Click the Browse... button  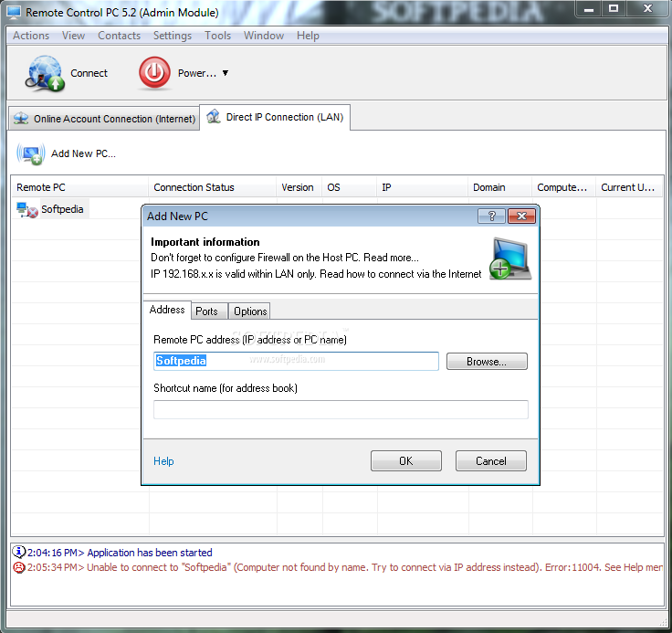pyautogui.click(x=487, y=361)
